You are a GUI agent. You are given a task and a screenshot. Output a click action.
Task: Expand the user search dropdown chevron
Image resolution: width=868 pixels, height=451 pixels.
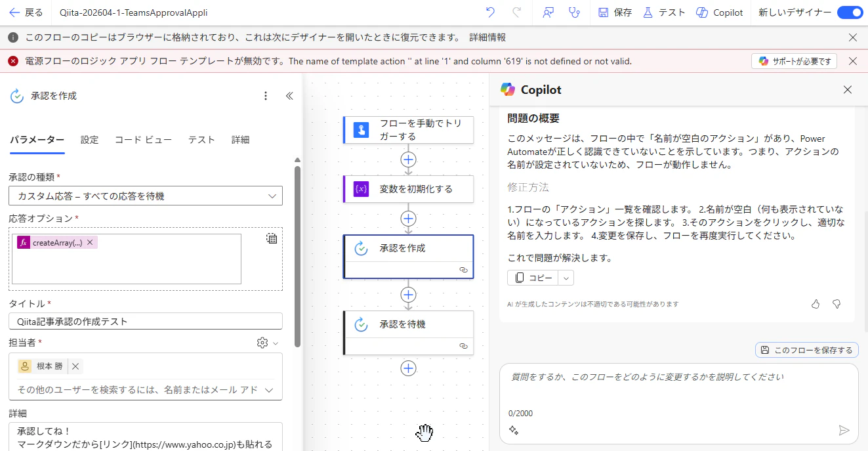click(x=268, y=390)
